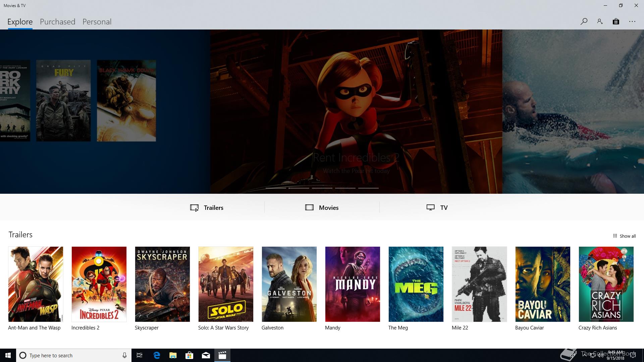Image resolution: width=644 pixels, height=362 pixels.
Task: Click the 'Galveston' title text
Action: point(272,328)
